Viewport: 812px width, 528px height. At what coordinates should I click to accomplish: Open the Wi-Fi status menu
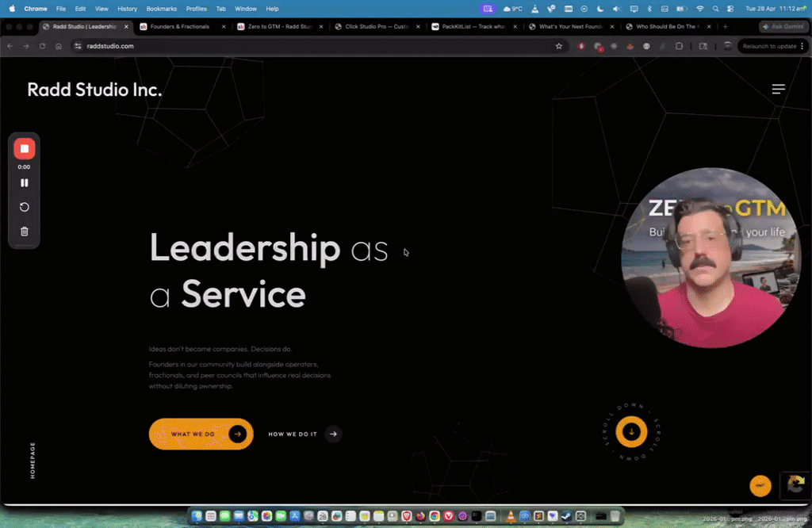pyautogui.click(x=700, y=9)
